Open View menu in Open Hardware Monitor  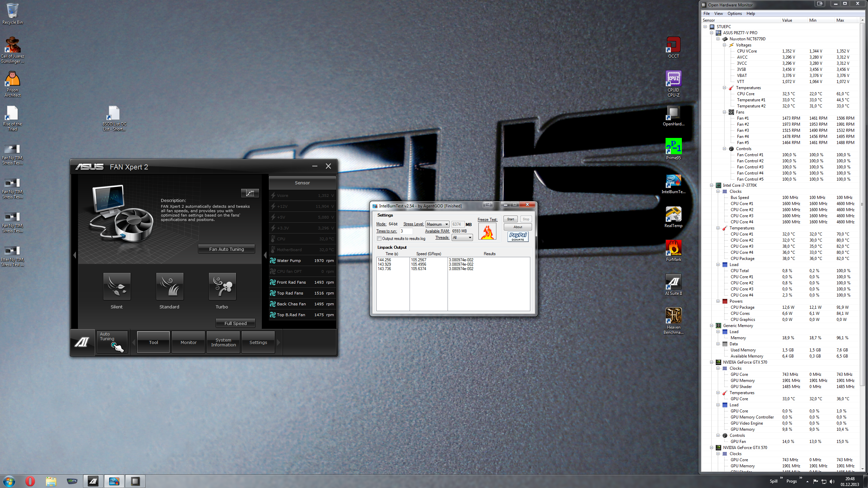[x=718, y=14]
